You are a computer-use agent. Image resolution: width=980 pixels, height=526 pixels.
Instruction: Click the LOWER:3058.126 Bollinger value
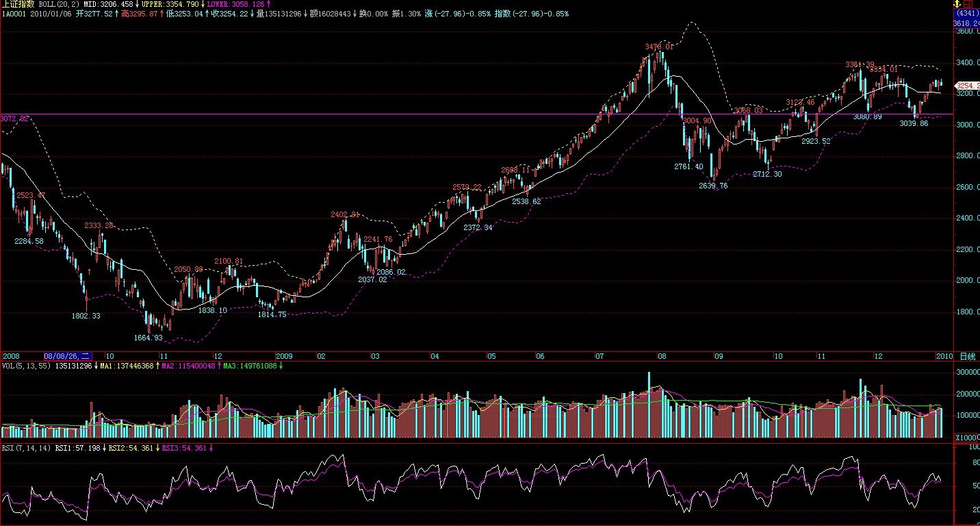(235, 4)
